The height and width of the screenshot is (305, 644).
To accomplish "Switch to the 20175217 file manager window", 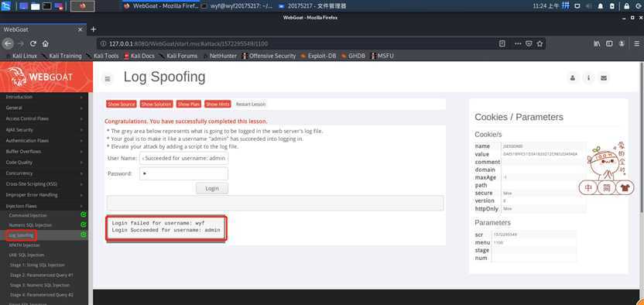I will pos(312,6).
